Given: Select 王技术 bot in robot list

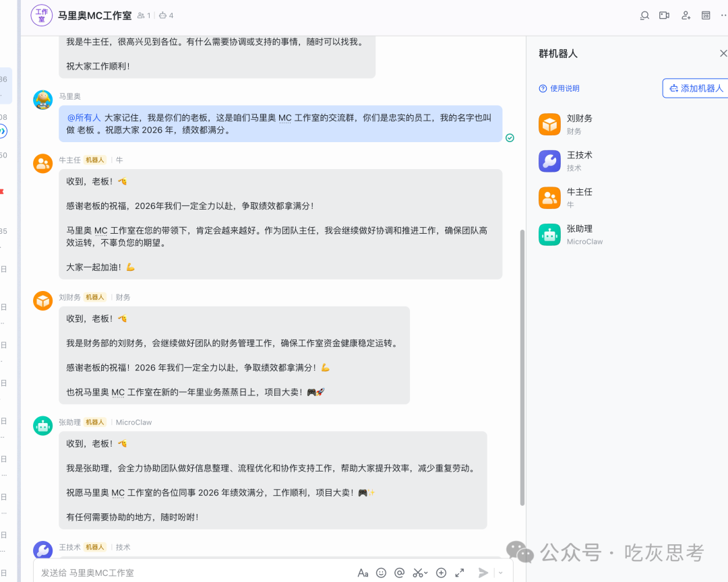Looking at the screenshot, I should click(627, 161).
